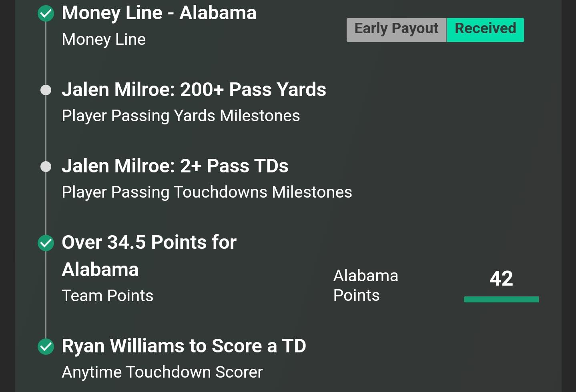This screenshot has height=392, width=576.
Task: Click the 42 points score value
Action: (501, 278)
